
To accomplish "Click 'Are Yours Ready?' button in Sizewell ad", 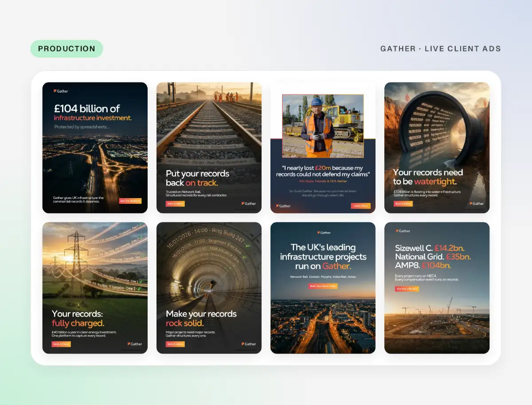I will [407, 289].
